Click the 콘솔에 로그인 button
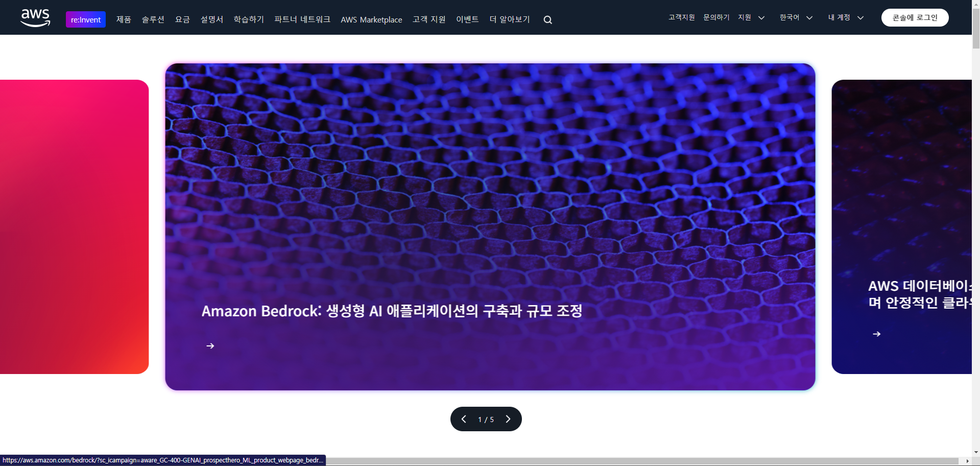 point(915,17)
